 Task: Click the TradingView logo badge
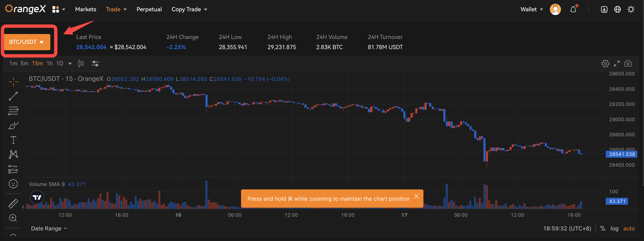tap(37, 197)
